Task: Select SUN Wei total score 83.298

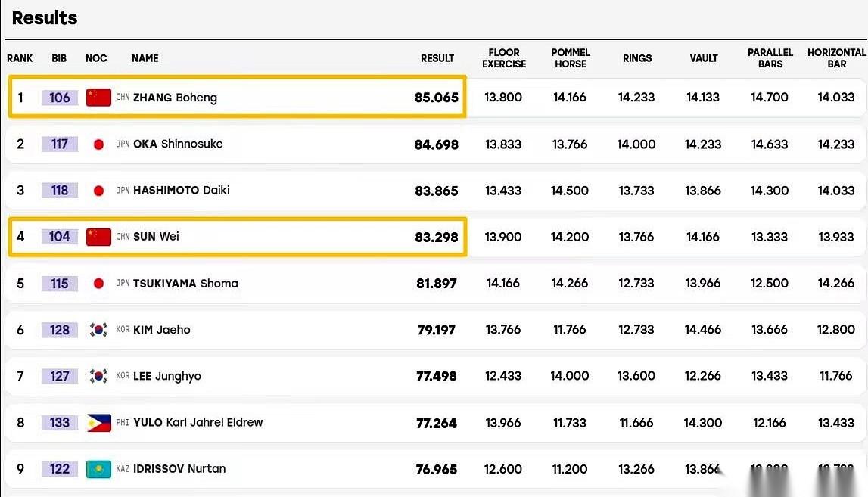Action: 437,238
